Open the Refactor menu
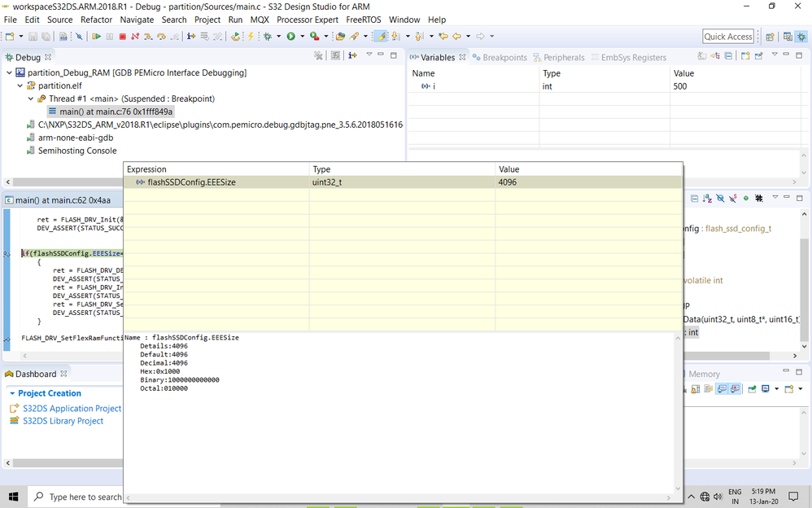The image size is (812, 508). tap(96, 20)
